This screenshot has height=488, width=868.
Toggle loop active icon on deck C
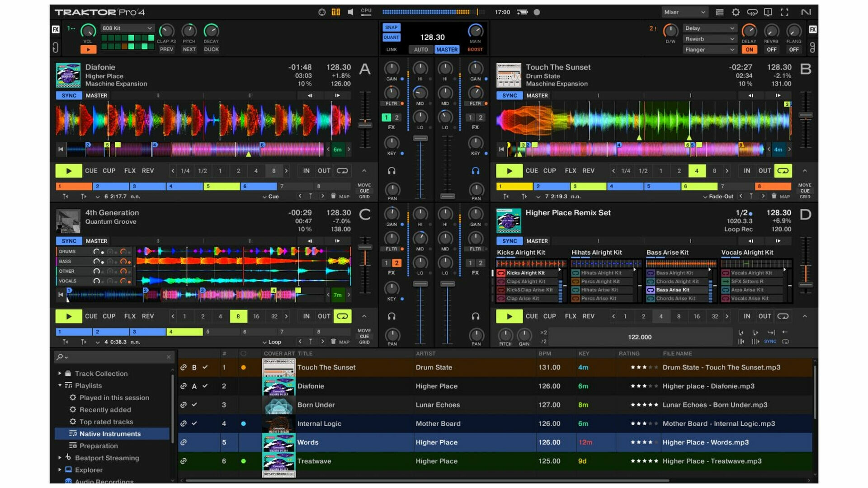(x=342, y=316)
